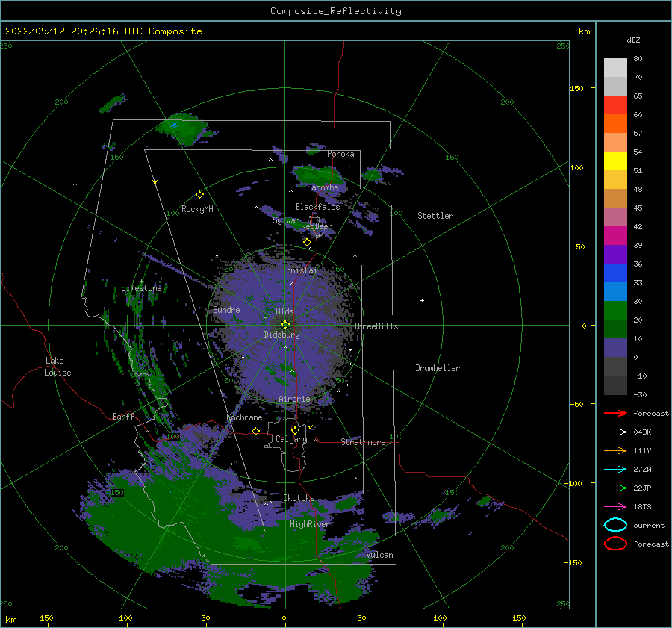This screenshot has width=672, height=628.
Task: Click the Stettler town label
Action: pyautogui.click(x=435, y=216)
